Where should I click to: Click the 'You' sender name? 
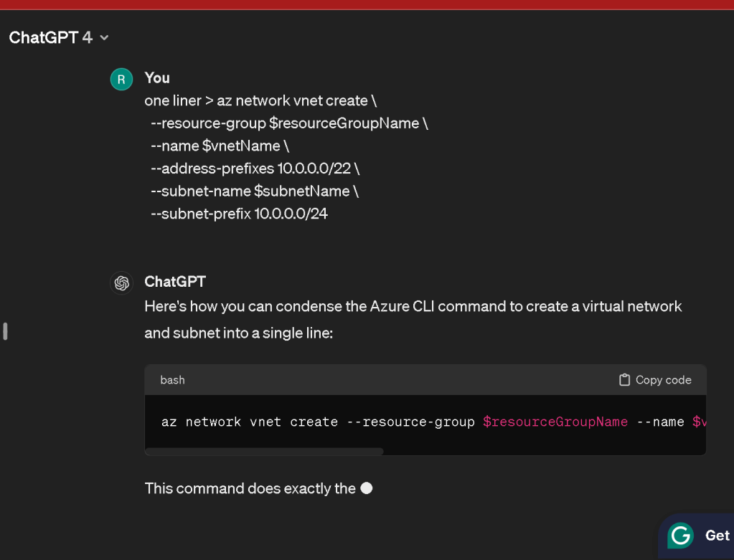157,77
